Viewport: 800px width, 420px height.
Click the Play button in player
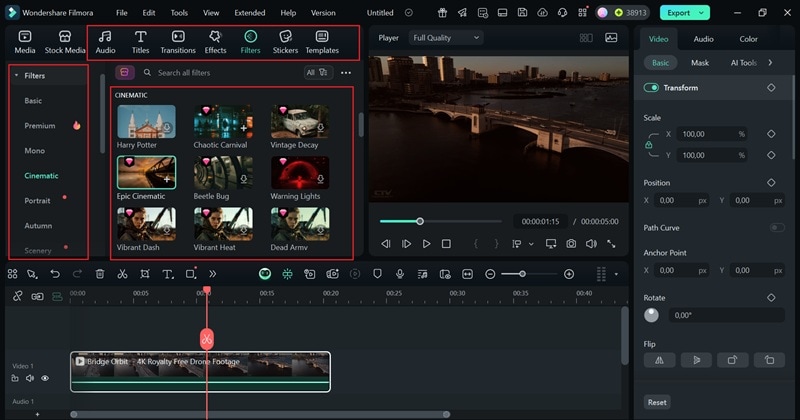(x=426, y=244)
